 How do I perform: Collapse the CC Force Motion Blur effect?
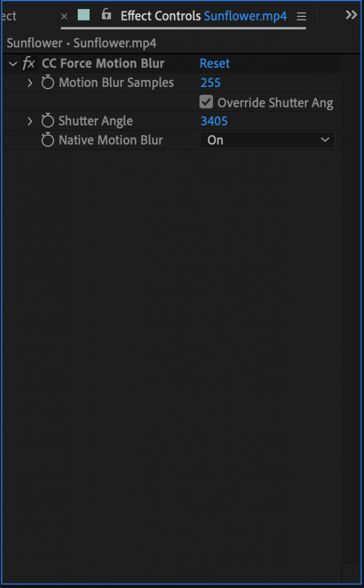[13, 63]
